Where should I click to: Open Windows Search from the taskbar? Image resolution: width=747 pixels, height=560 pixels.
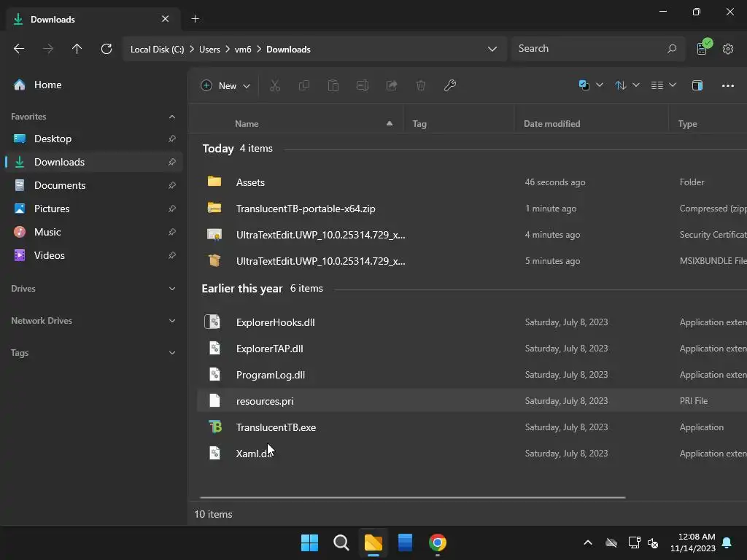341,542
